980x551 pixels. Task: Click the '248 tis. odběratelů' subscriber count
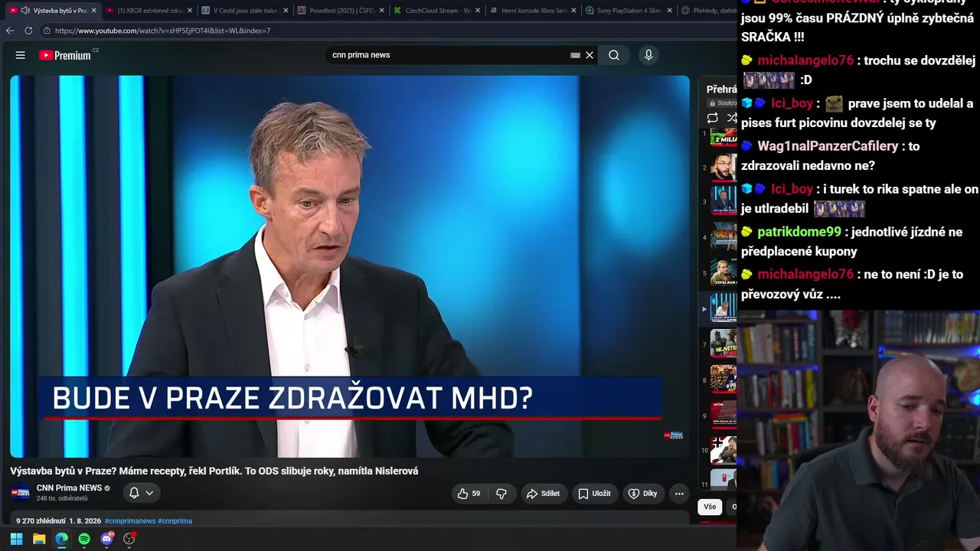tap(62, 499)
